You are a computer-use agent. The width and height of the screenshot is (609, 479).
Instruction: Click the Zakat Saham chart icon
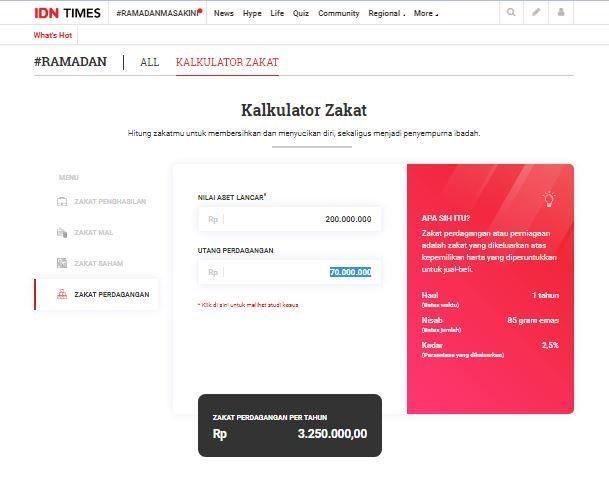(x=62, y=263)
